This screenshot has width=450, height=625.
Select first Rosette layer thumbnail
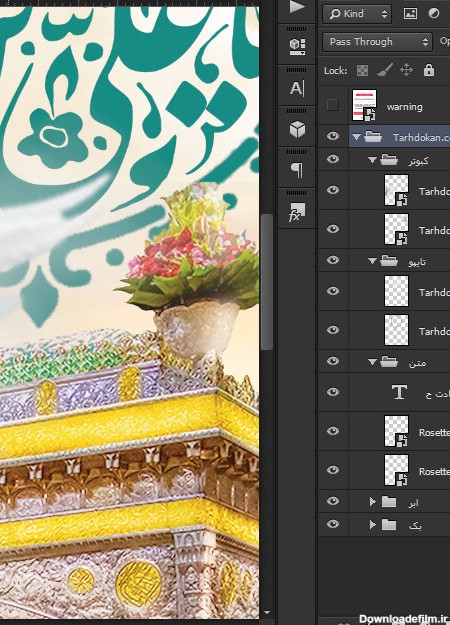396,431
